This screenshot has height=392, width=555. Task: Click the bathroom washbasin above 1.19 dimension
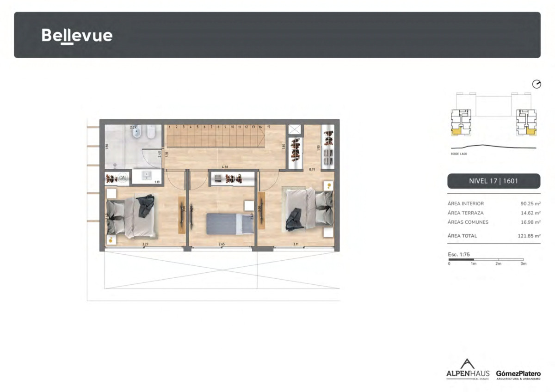148,176
